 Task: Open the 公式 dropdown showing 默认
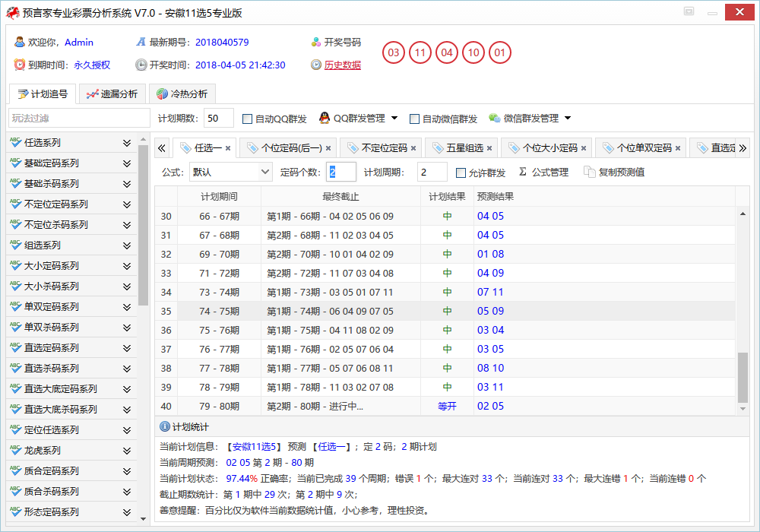point(231,172)
